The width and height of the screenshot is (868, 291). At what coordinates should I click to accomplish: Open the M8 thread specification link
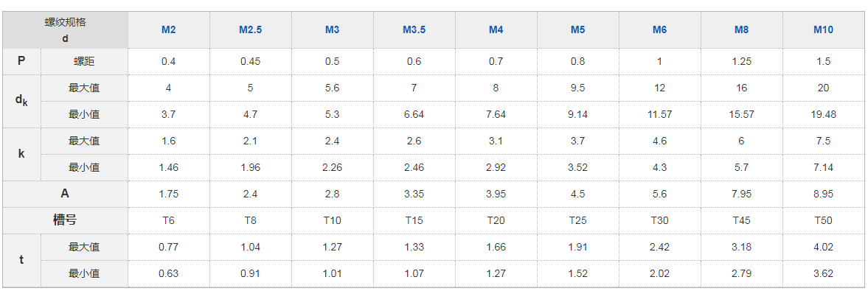coord(742,30)
